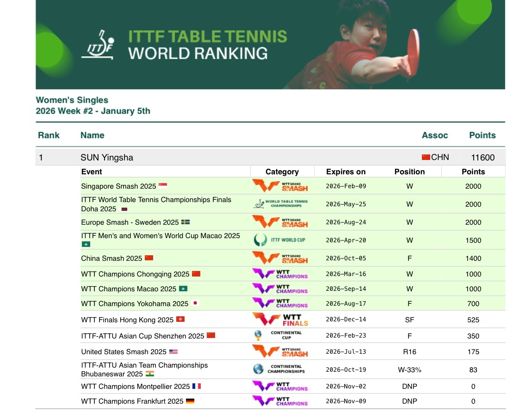Click the WTT Grand Smash logo in Europe Smash row

pyautogui.click(x=280, y=222)
